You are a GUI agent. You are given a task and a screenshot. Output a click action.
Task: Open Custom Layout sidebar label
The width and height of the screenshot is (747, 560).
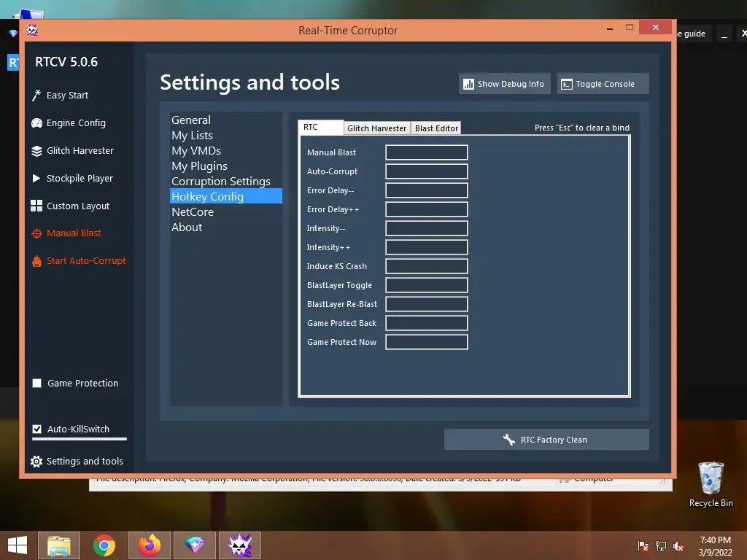click(x=78, y=206)
